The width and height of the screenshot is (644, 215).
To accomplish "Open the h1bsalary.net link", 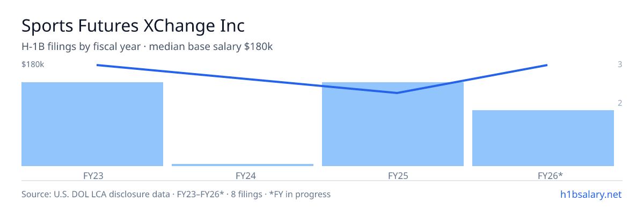I will tap(590, 194).
